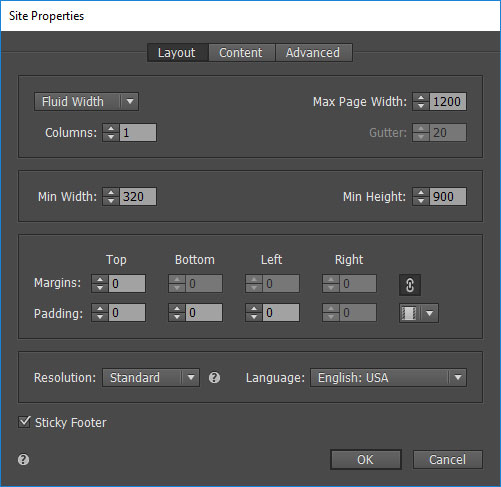Screen dimensions: 501x487
Task: Decrease Columns value with down arrow
Action: 111,137
